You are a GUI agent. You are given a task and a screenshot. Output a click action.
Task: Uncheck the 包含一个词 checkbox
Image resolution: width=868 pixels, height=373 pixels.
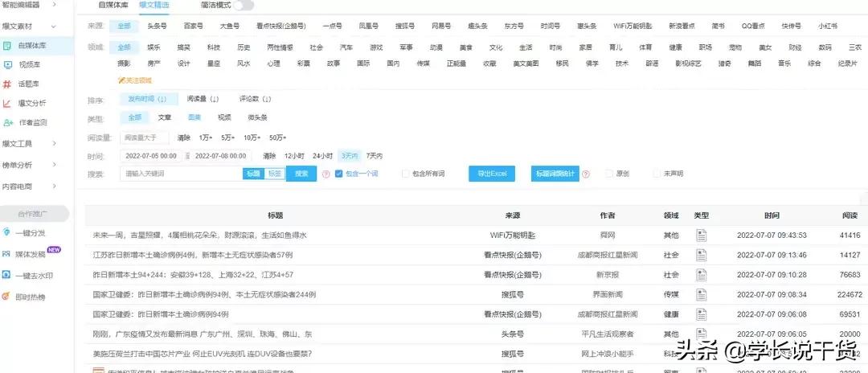tap(339, 174)
